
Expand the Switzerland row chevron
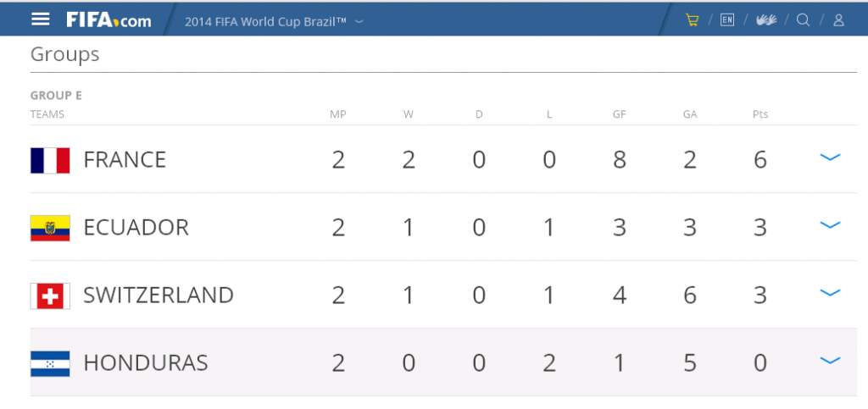coord(830,293)
